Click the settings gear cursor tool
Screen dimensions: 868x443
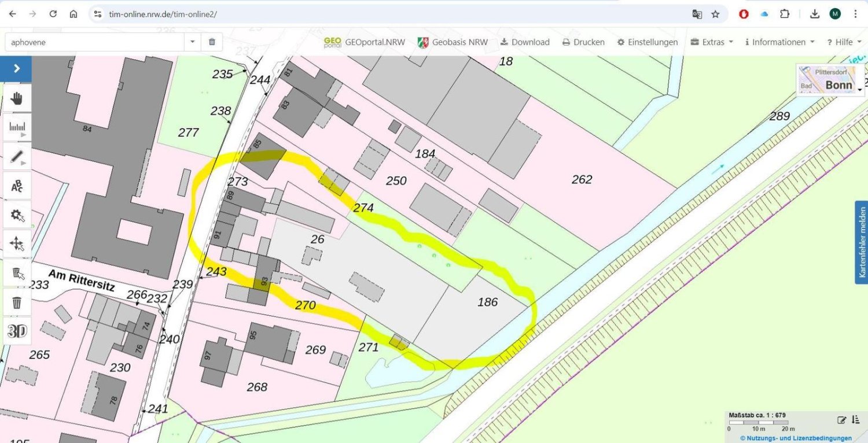tap(16, 214)
